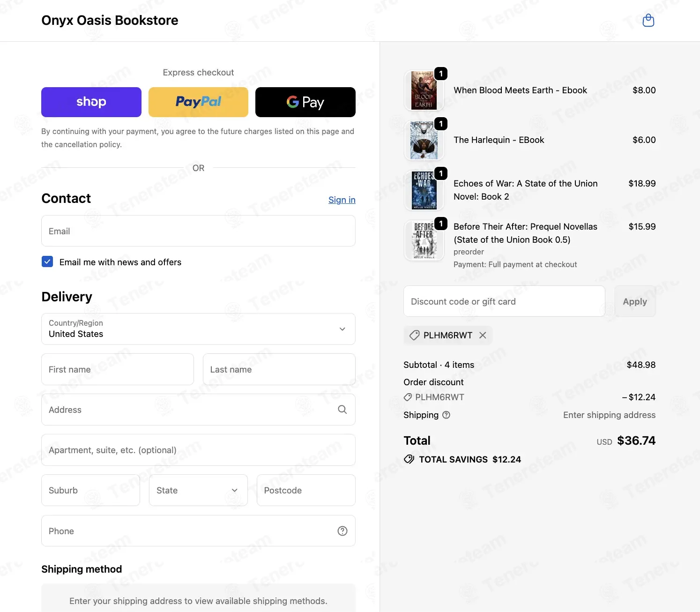Click the discount amount –$12.24

tap(639, 397)
